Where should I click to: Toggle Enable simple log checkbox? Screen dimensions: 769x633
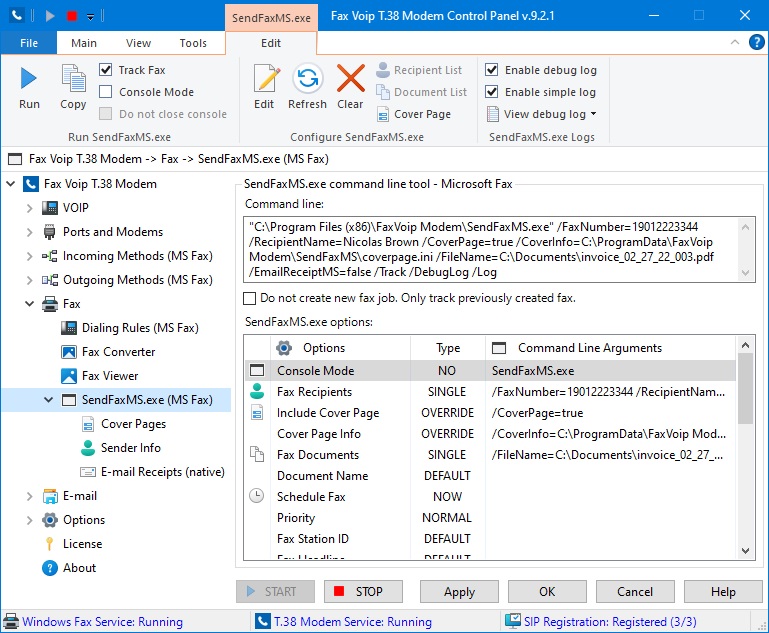coord(491,92)
